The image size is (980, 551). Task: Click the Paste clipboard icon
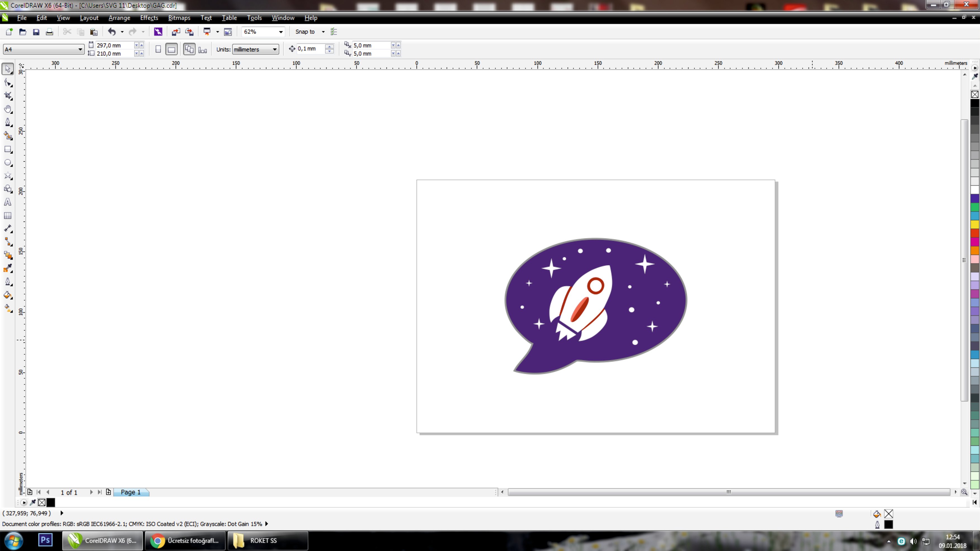point(94,32)
